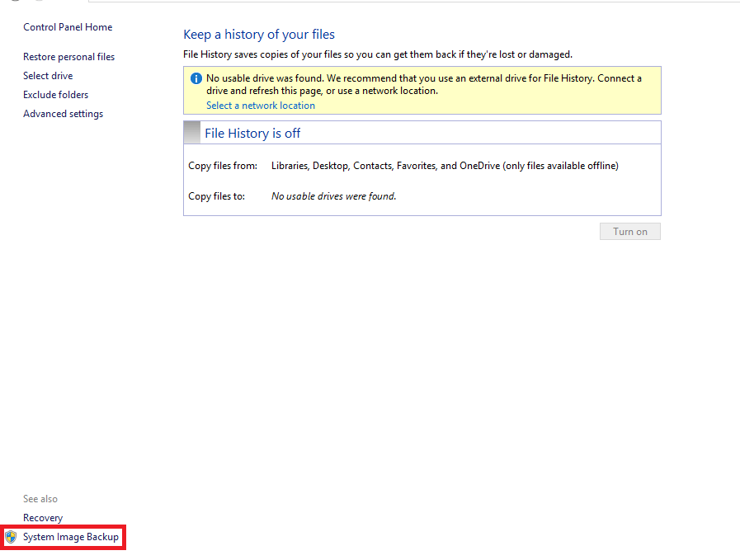The height and width of the screenshot is (560, 740).
Task: Click the 'No usable drives were found.' text
Action: (333, 196)
